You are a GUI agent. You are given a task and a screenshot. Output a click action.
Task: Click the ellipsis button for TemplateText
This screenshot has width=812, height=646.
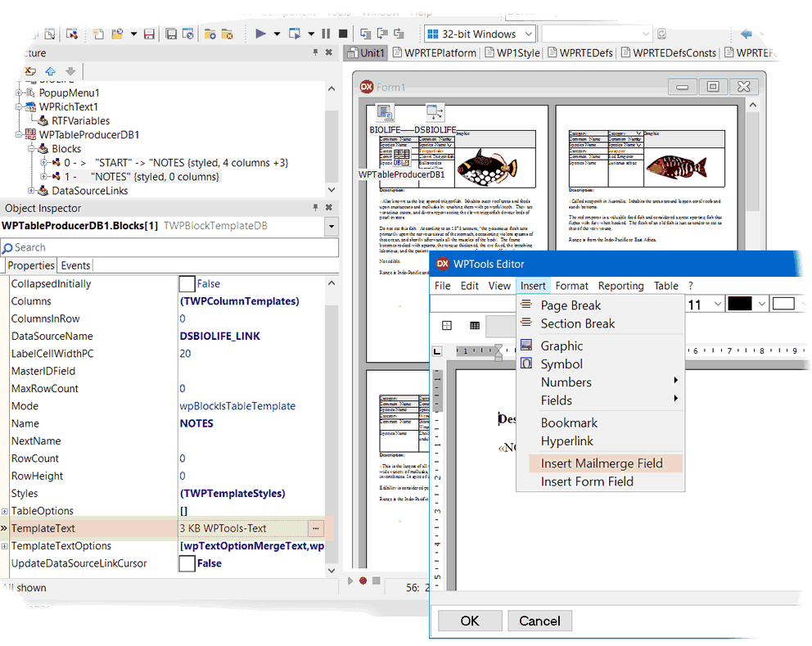317,528
